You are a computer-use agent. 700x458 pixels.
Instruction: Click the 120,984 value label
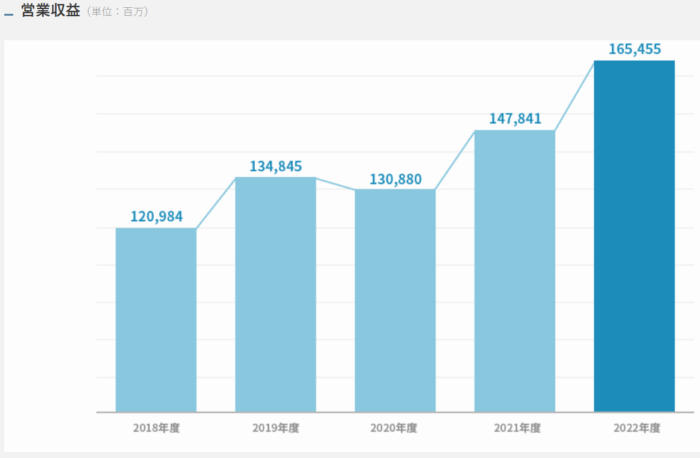click(x=156, y=216)
